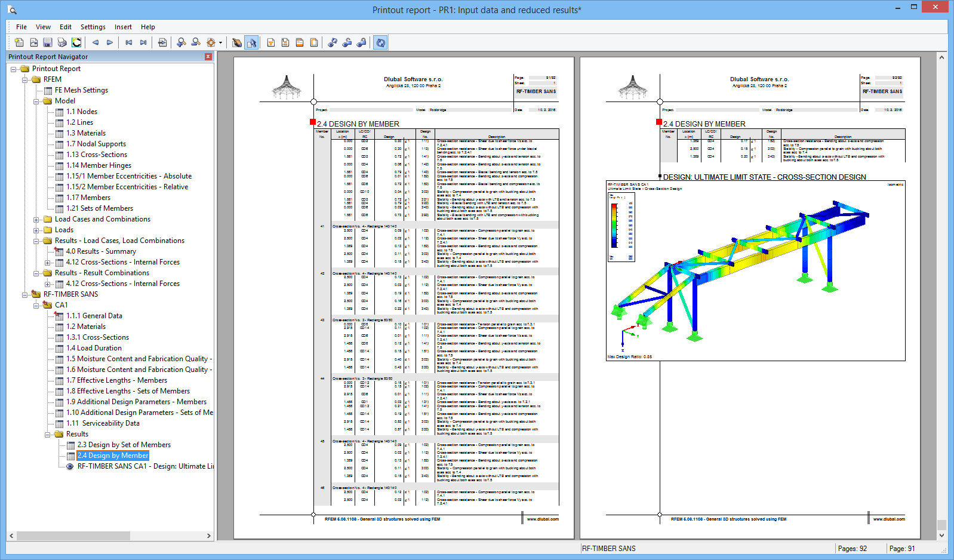Open the zoom options dropdown arrow
This screenshot has height=560, width=954.
tap(220, 42)
